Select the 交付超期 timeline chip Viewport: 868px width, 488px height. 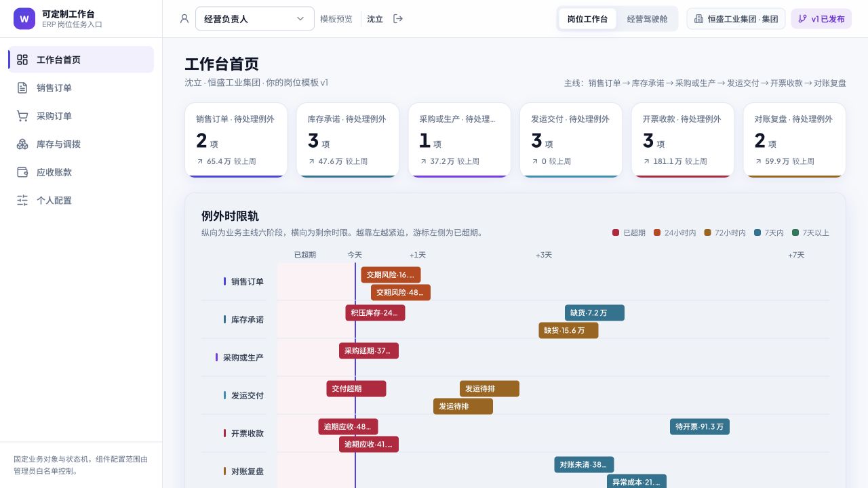[x=356, y=388]
